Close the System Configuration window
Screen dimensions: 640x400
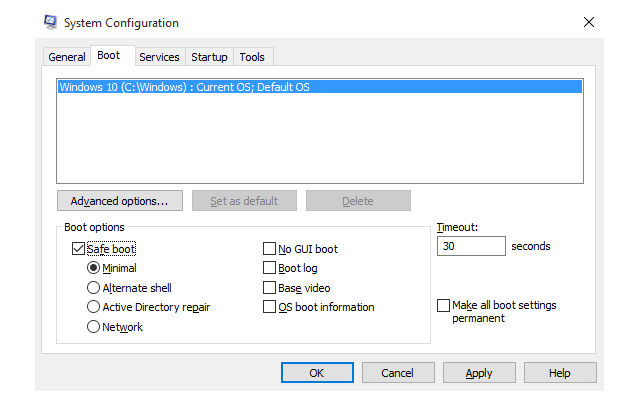pyautogui.click(x=589, y=22)
